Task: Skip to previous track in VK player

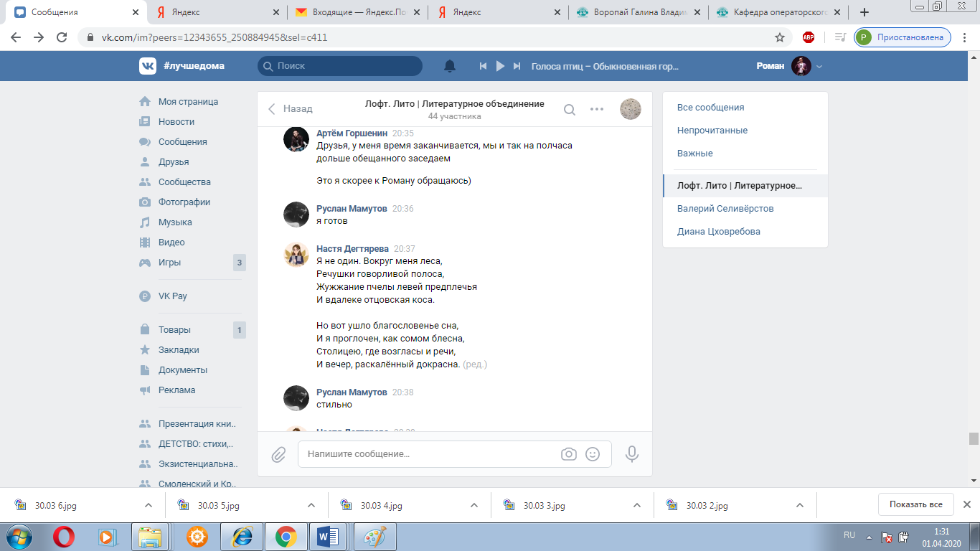Action: click(484, 66)
